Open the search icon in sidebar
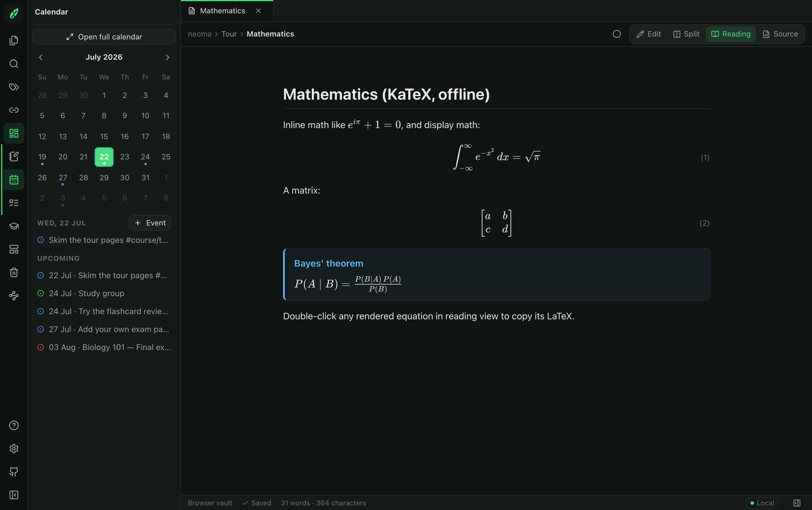The height and width of the screenshot is (510, 812). coord(14,64)
